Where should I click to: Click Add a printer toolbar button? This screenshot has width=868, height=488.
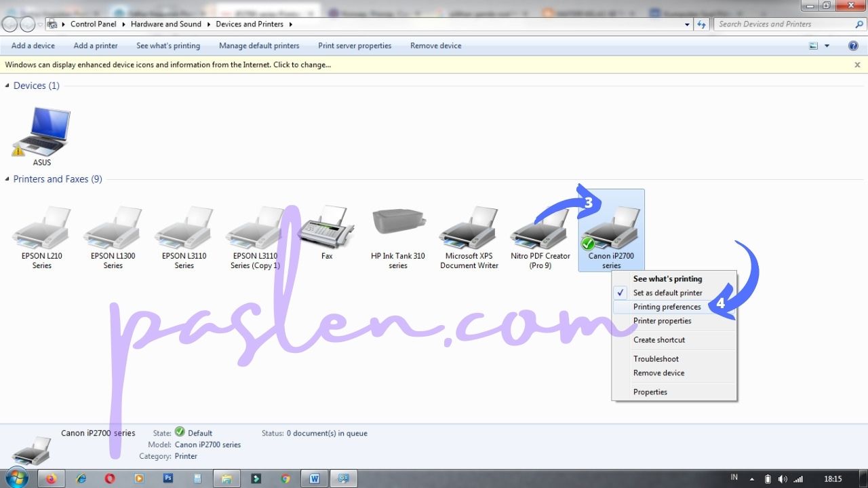click(96, 45)
